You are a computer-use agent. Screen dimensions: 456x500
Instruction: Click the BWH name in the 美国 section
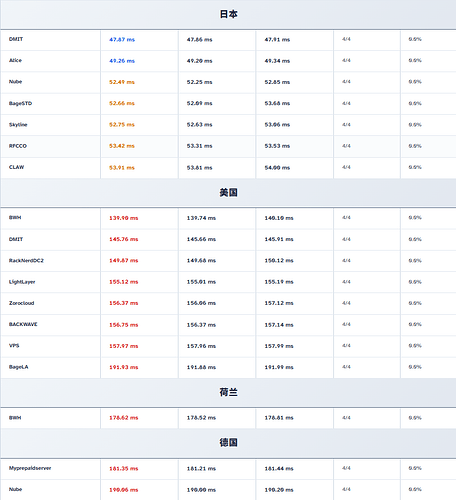[x=15, y=217]
